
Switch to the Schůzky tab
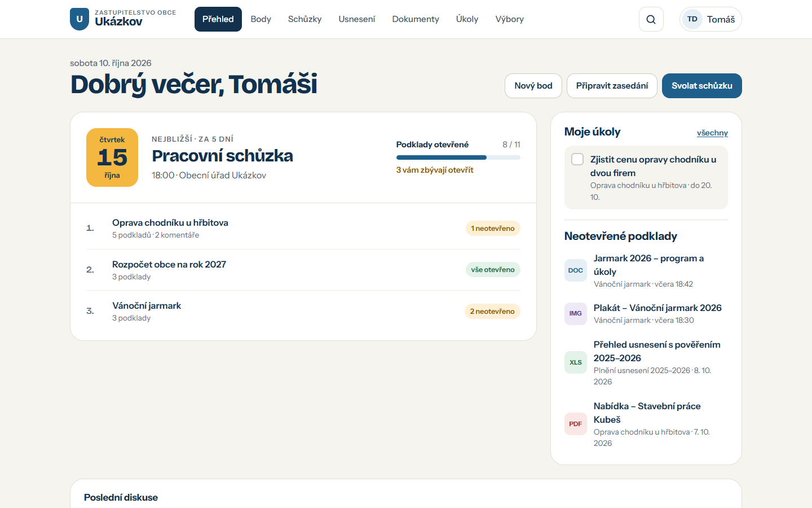click(x=304, y=19)
